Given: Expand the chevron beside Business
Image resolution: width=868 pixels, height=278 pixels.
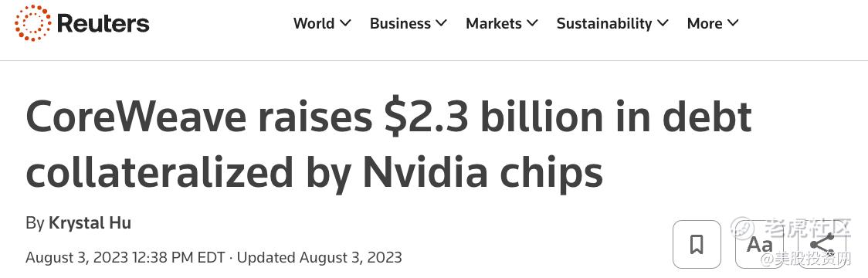Looking at the screenshot, I should (x=441, y=23).
